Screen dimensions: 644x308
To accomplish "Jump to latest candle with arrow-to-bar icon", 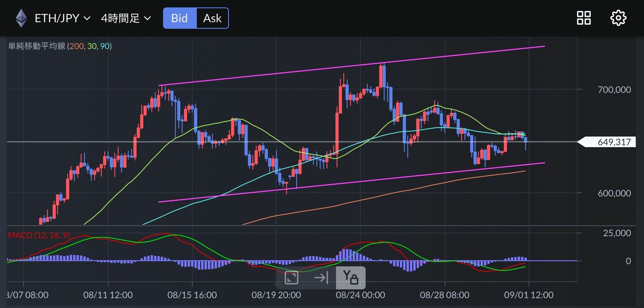I will [x=321, y=278].
